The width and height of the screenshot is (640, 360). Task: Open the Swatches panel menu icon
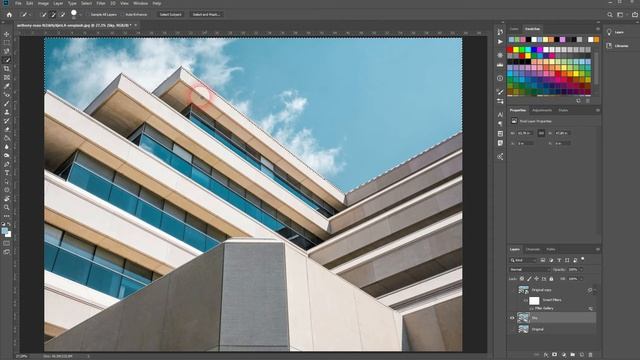pyautogui.click(x=598, y=29)
